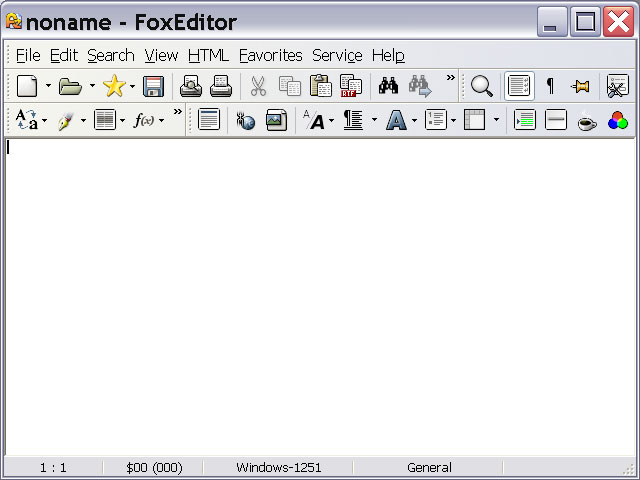Click inside the empty text editing area

point(320,296)
